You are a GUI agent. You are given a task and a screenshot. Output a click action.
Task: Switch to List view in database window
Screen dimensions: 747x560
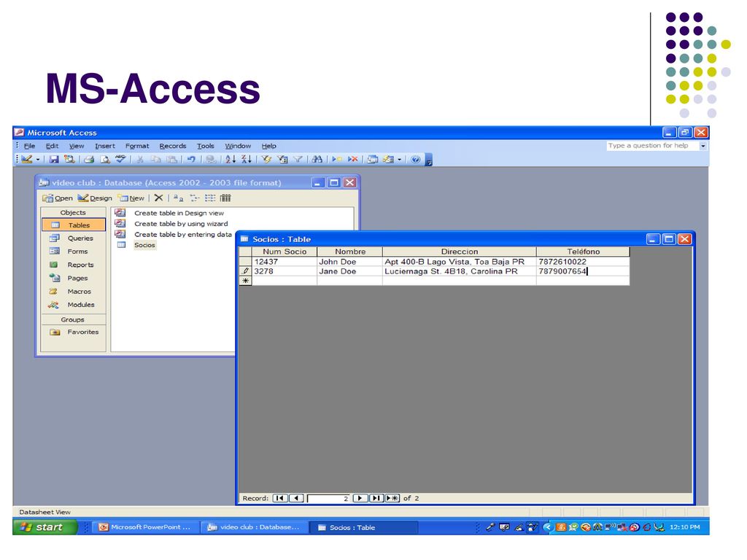(x=209, y=198)
